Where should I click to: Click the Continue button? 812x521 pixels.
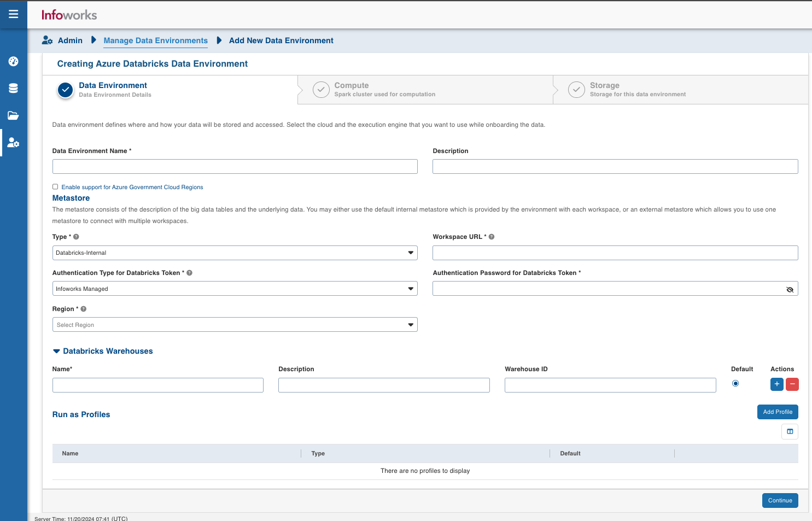pyautogui.click(x=780, y=500)
